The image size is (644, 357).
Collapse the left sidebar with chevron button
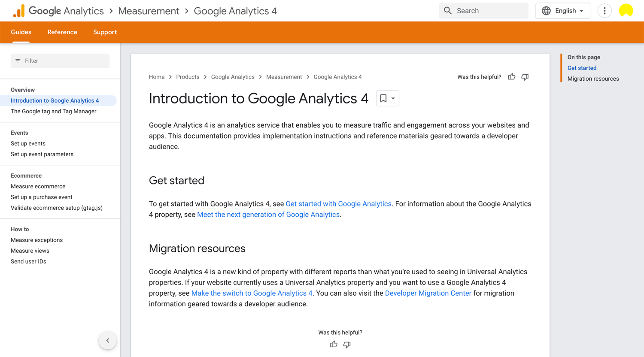tap(108, 340)
